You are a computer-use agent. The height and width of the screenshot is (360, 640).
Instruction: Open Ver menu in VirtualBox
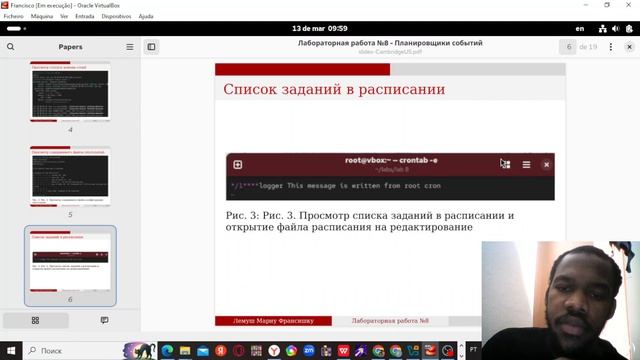tap(64, 16)
